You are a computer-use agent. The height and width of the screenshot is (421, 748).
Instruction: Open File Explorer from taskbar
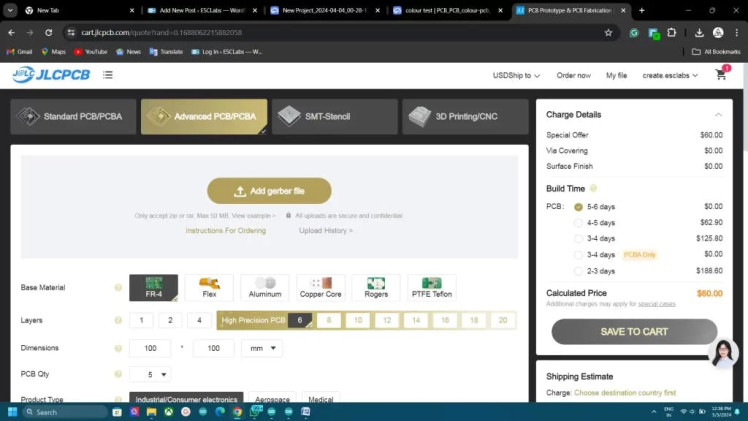tap(151, 412)
